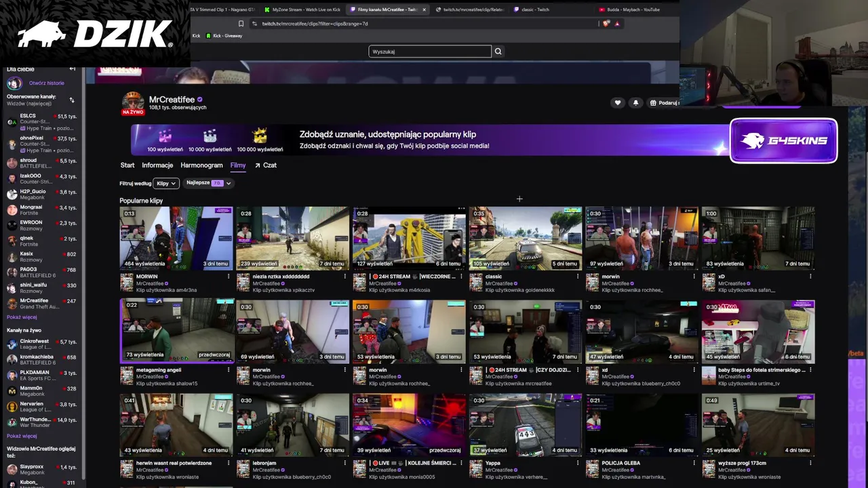The height and width of the screenshot is (488, 868).
Task: Play the POLICJA GLEBA clip thumbnail
Action: pyautogui.click(x=642, y=424)
